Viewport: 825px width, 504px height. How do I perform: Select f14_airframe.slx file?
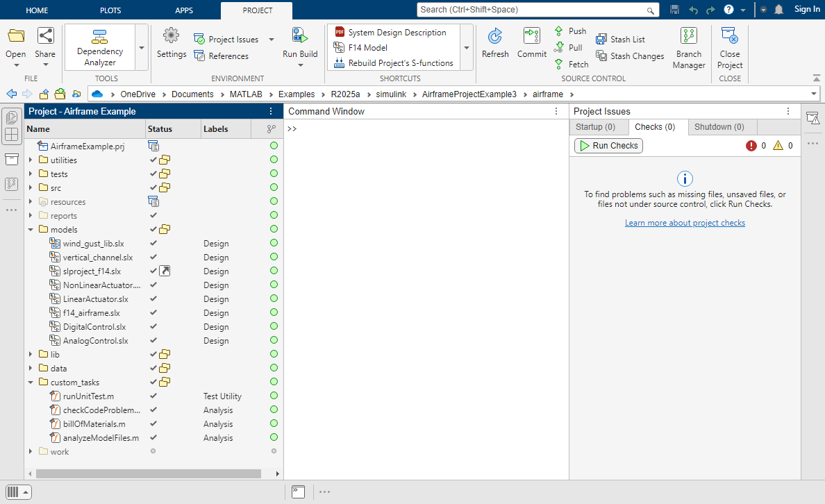[x=92, y=313]
